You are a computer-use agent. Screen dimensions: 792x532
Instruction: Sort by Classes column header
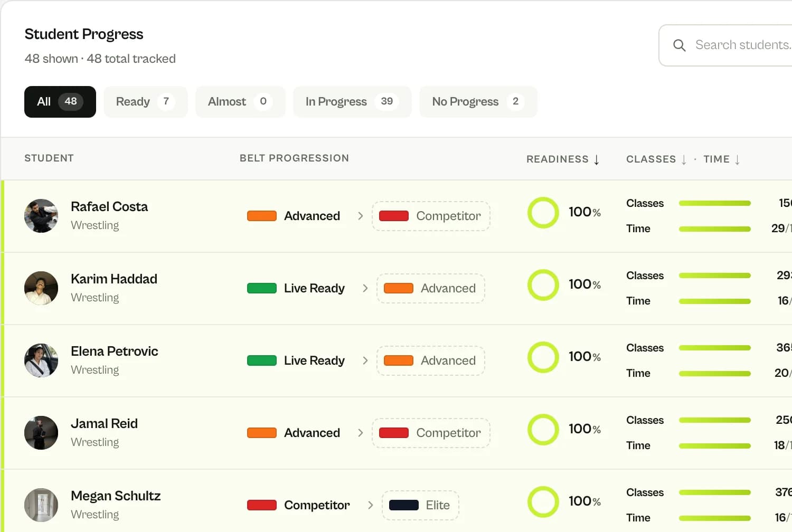(656, 159)
